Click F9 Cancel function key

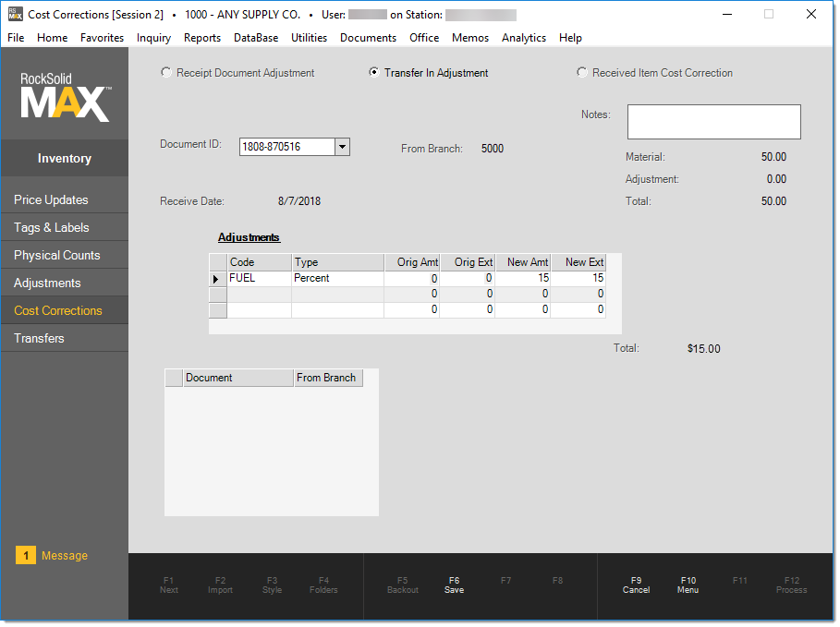tap(636, 585)
